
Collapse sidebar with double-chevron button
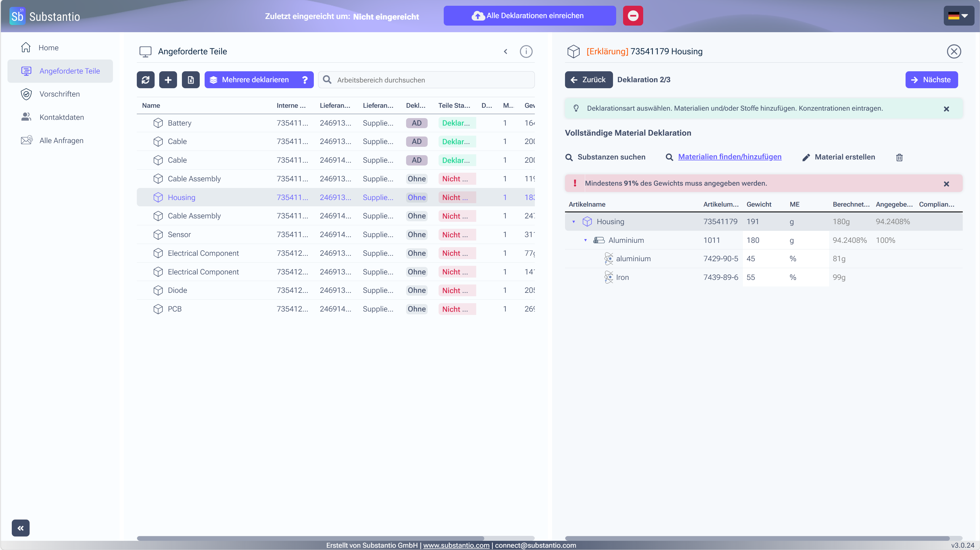(20, 528)
